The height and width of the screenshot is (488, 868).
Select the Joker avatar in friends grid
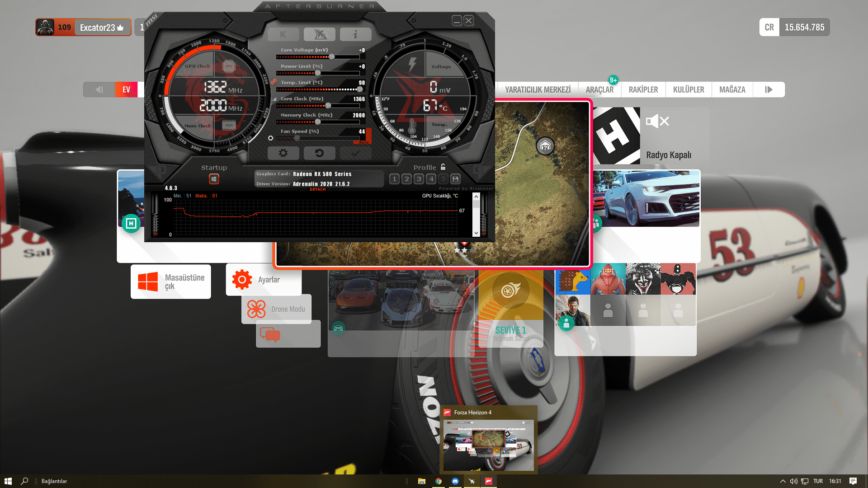point(643,279)
